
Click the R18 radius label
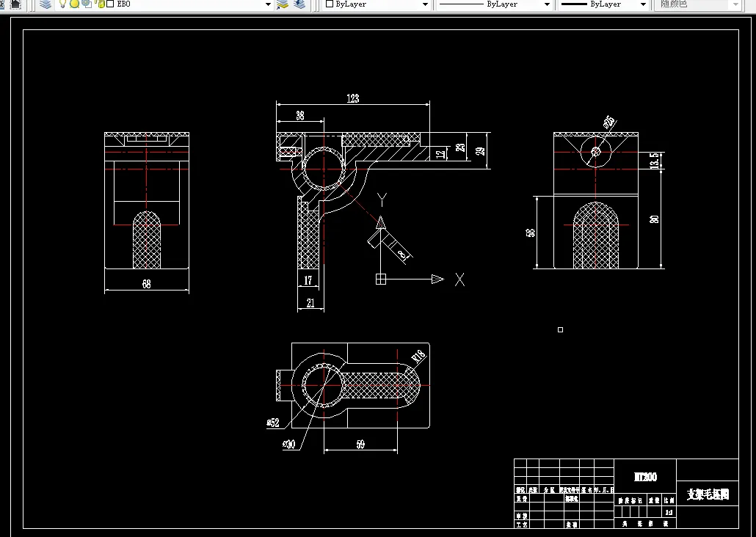(418, 357)
